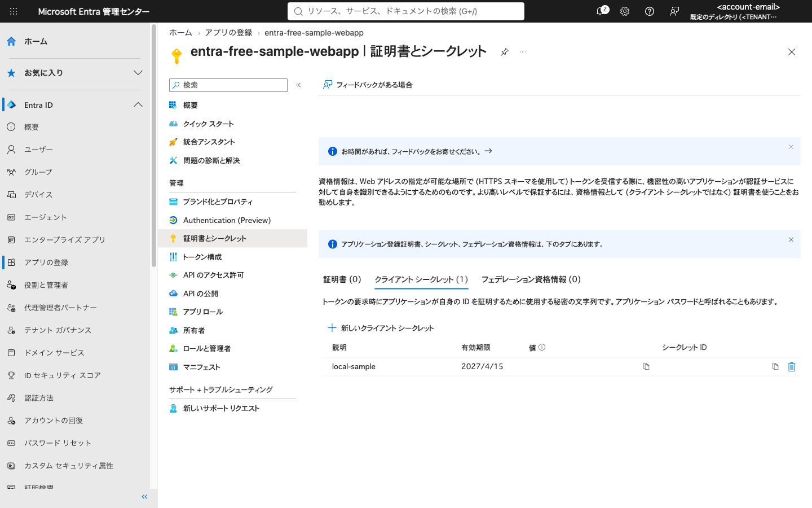Copy the local-sample secret ID
Viewport: 812px width, 508px height.
[775, 366]
